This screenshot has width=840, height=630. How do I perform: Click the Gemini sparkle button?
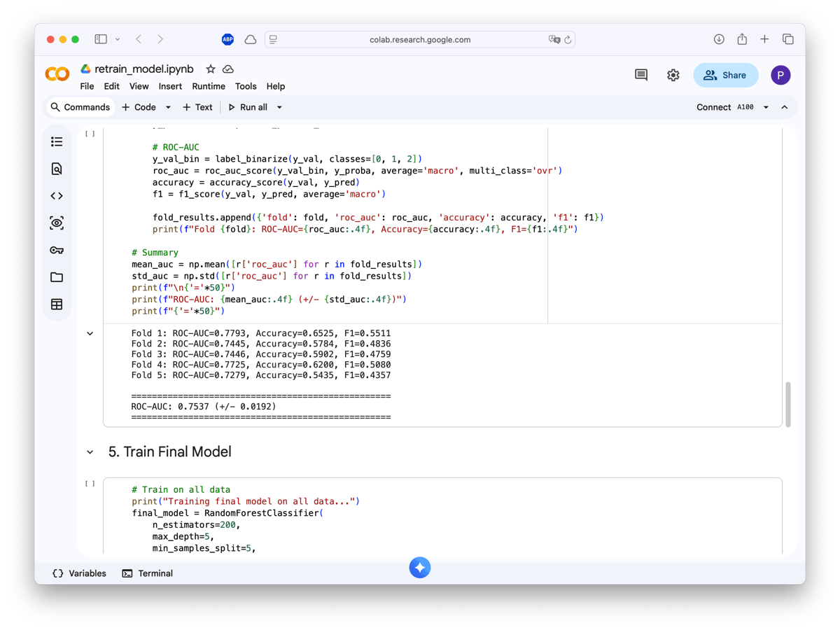(420, 568)
